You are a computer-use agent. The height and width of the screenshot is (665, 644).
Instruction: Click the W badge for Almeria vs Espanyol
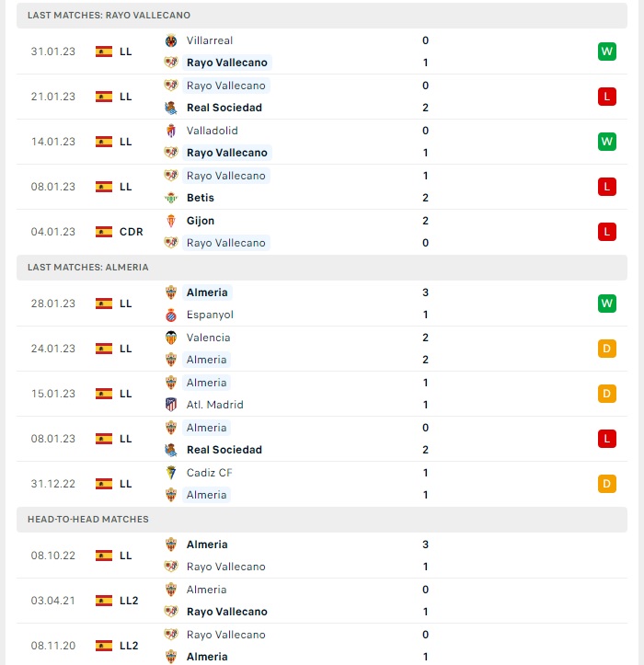click(x=606, y=304)
